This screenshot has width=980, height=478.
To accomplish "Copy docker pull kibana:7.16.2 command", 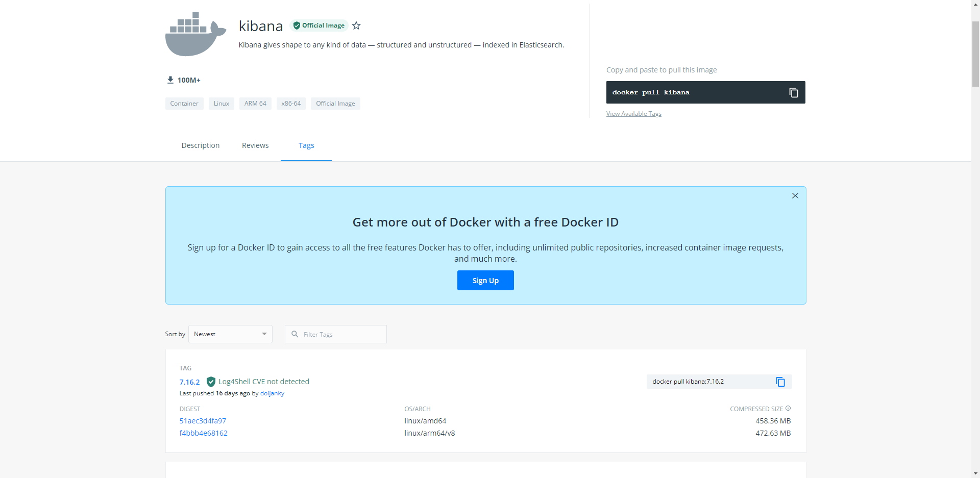I will [x=780, y=382].
